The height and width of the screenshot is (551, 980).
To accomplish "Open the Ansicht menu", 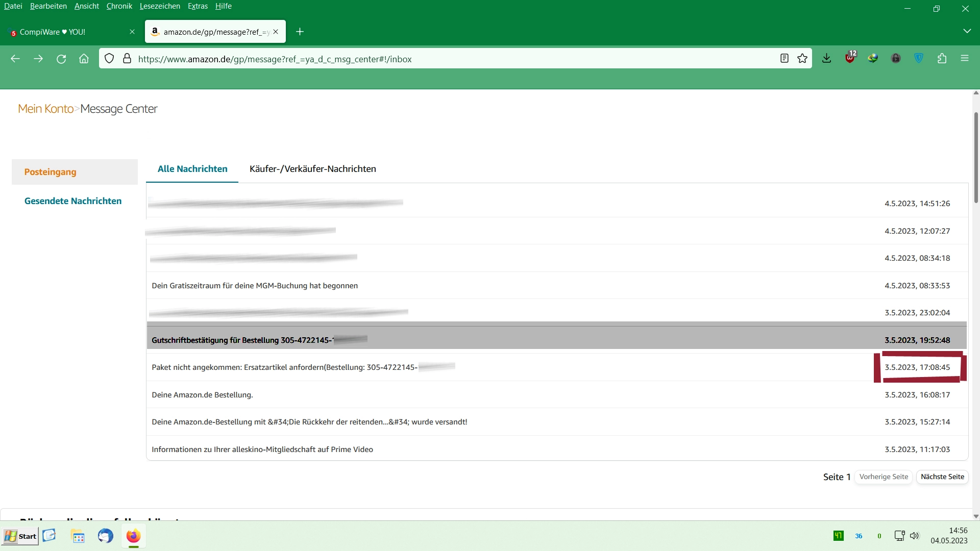I will pyautogui.click(x=87, y=6).
